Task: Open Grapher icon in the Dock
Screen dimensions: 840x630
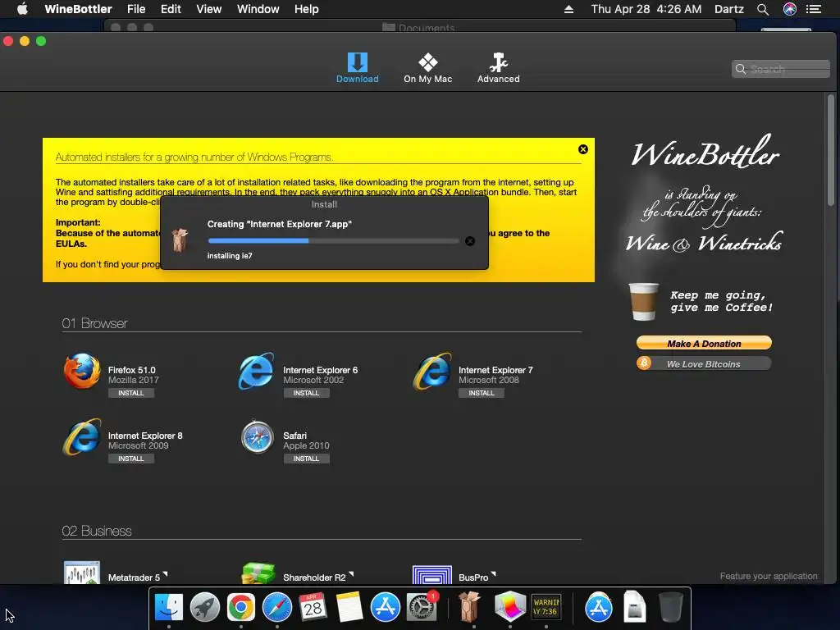Action: tap(510, 607)
